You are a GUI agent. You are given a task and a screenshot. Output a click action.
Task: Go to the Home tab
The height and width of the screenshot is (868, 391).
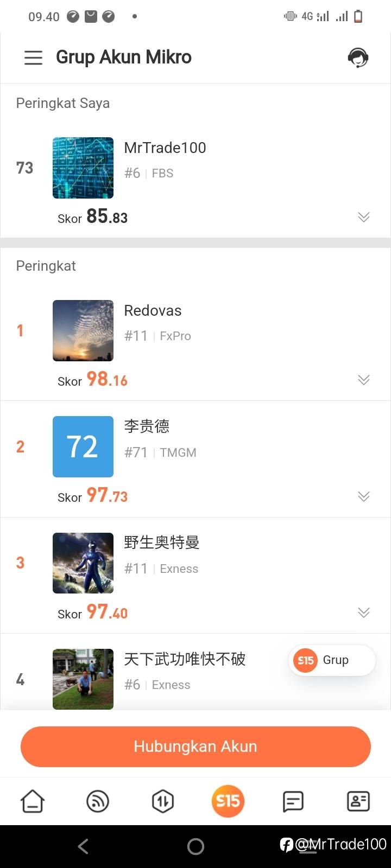coord(33,801)
